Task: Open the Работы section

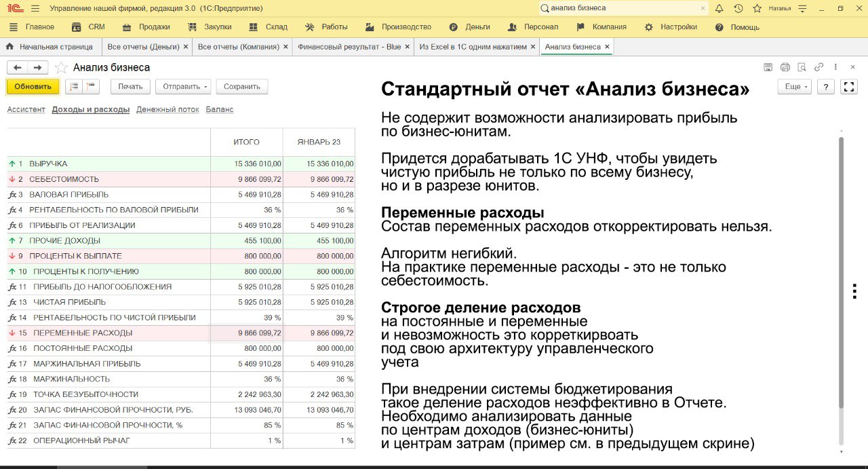Action: [x=326, y=27]
